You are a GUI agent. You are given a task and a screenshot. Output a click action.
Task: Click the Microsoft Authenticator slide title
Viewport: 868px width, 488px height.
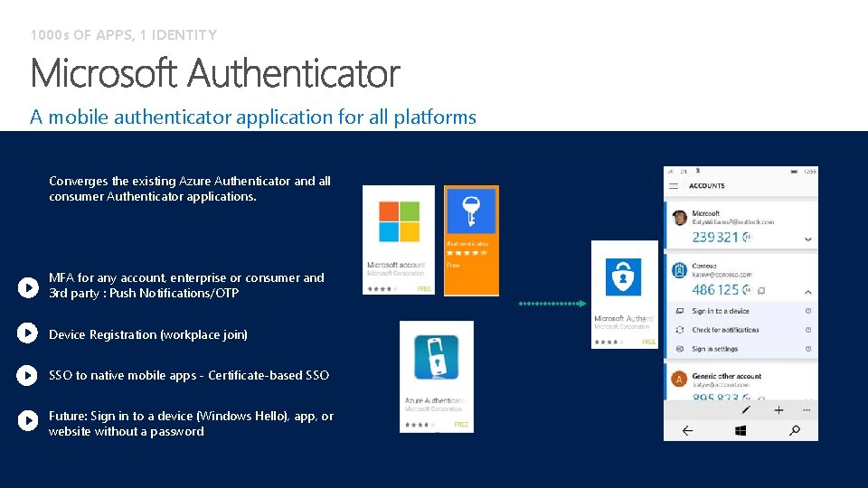(215, 73)
